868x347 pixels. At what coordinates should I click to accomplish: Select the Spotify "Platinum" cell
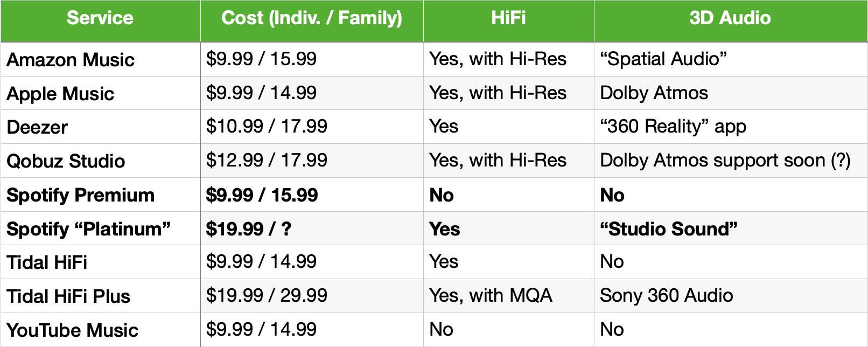tap(100, 228)
